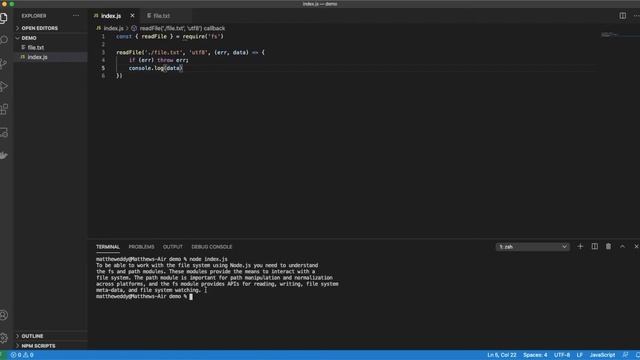Open the Accounts menu icon
Viewport: 640px width, 360px height.
(x=4, y=315)
